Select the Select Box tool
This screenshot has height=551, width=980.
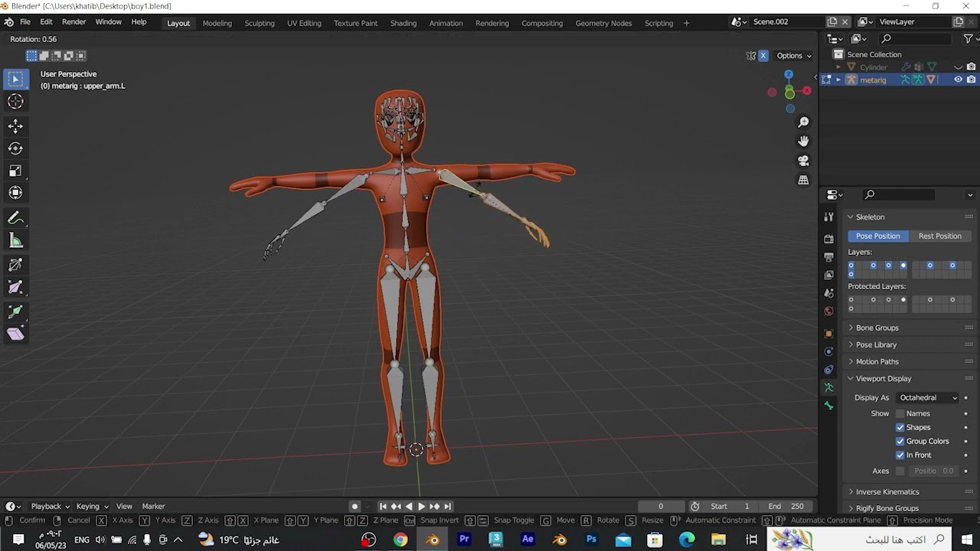15,79
